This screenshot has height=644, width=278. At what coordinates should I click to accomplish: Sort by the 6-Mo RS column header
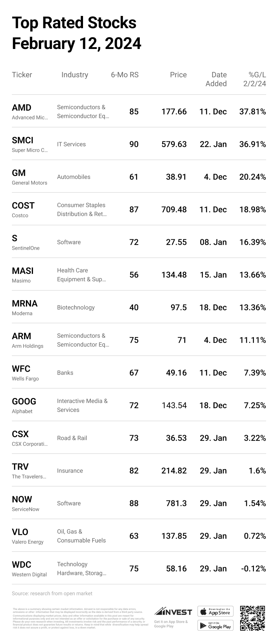(x=125, y=75)
